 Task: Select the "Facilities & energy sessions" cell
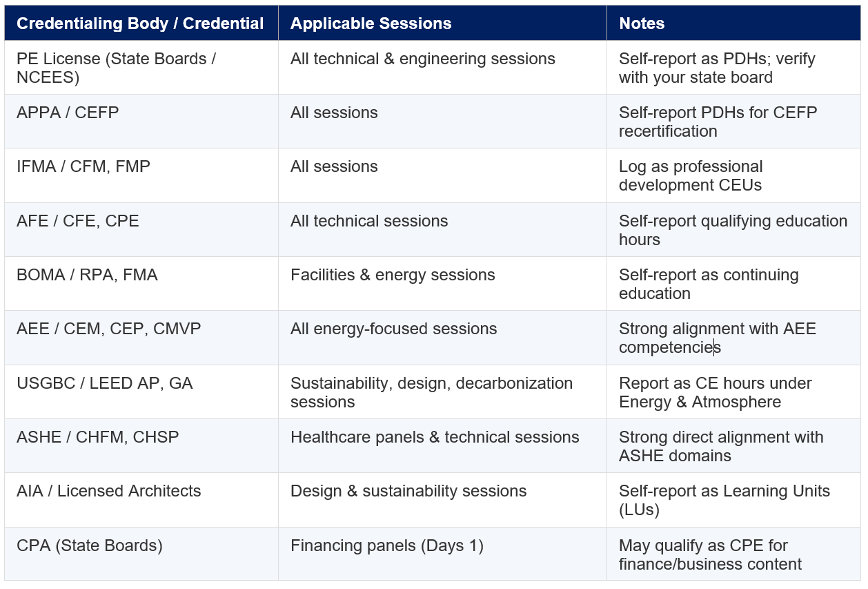[393, 275]
